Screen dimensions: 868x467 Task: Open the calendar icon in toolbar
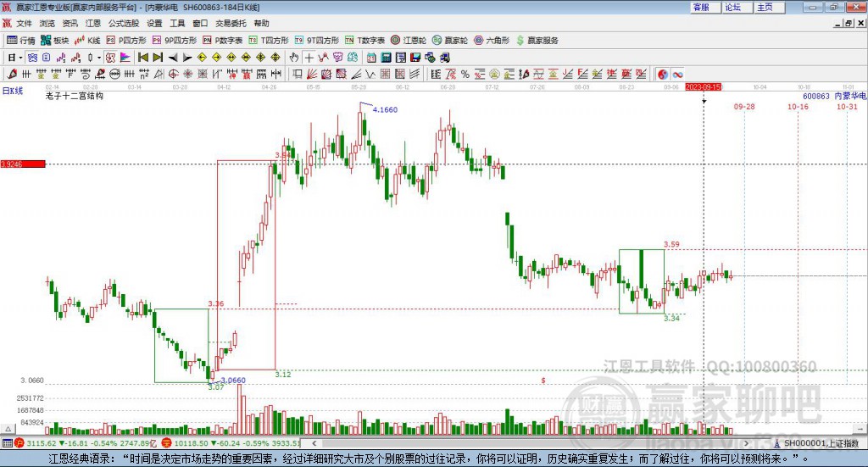371,58
